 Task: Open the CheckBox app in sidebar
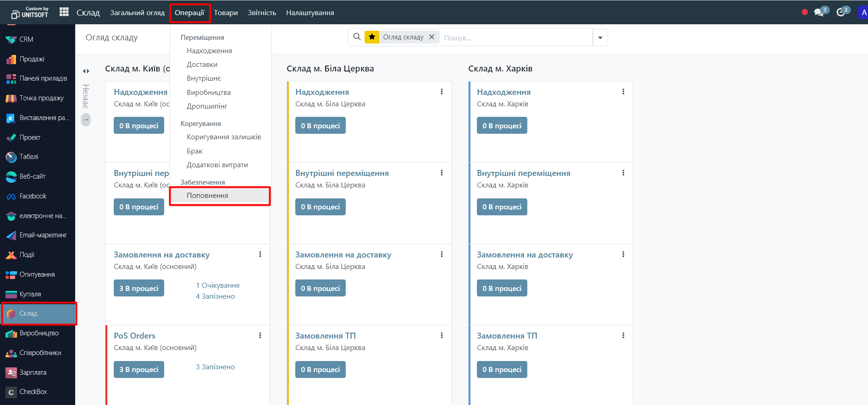pos(33,392)
